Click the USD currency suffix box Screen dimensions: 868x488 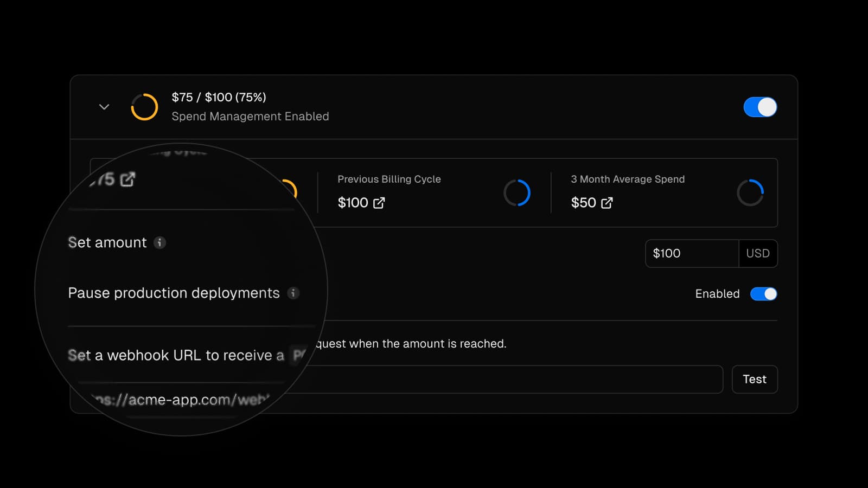click(757, 253)
